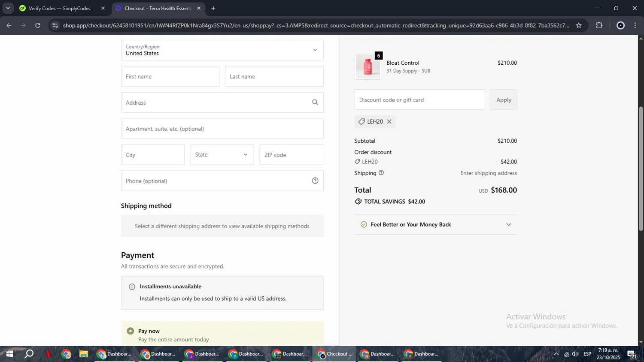Bookmark this page with the star icon

(x=579, y=25)
